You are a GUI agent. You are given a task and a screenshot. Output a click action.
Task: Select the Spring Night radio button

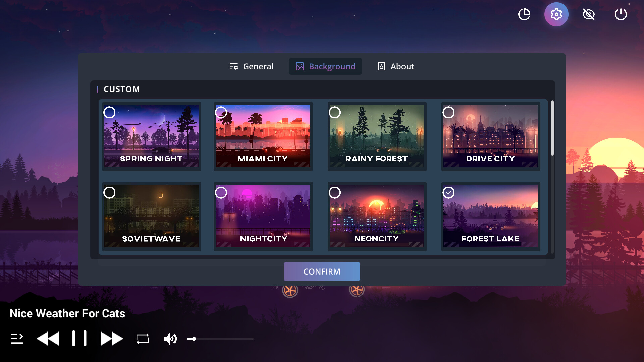pos(109,113)
